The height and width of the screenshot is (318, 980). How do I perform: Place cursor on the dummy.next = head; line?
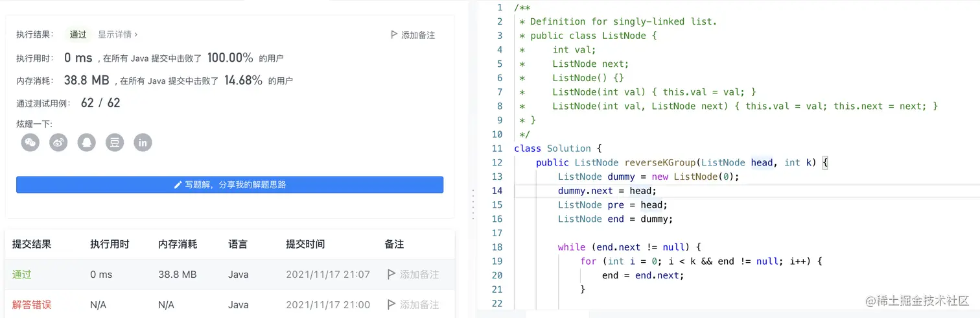pos(607,191)
